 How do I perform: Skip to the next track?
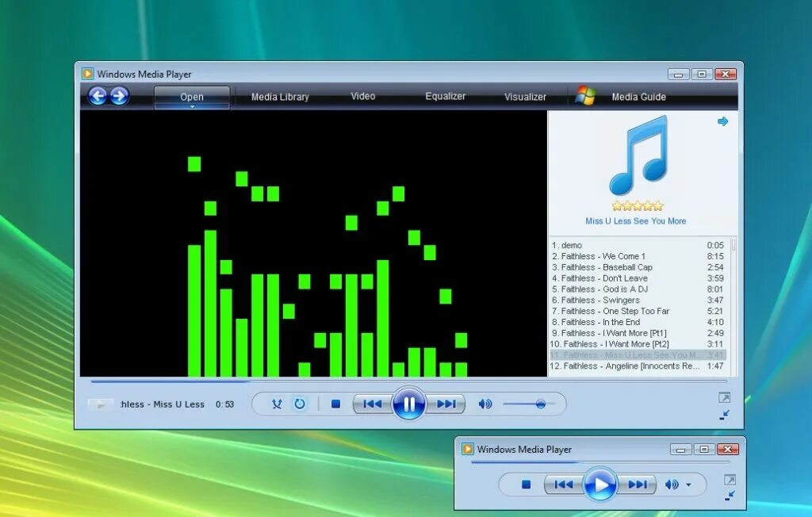[x=447, y=404]
